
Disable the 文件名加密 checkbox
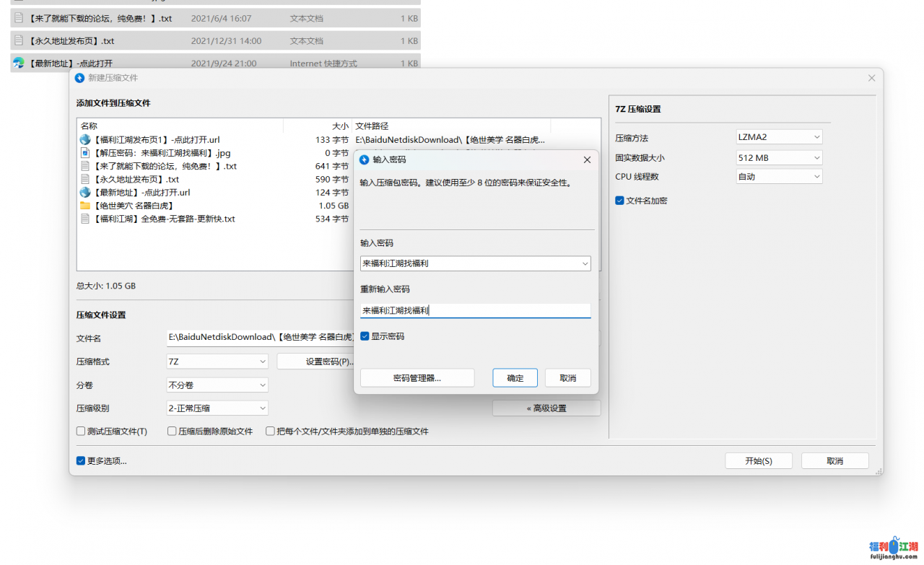[619, 201]
